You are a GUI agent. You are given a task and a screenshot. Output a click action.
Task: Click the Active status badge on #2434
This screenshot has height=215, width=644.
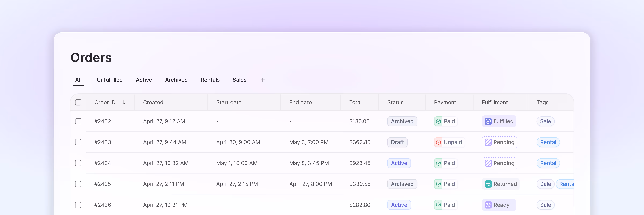pyautogui.click(x=399, y=163)
